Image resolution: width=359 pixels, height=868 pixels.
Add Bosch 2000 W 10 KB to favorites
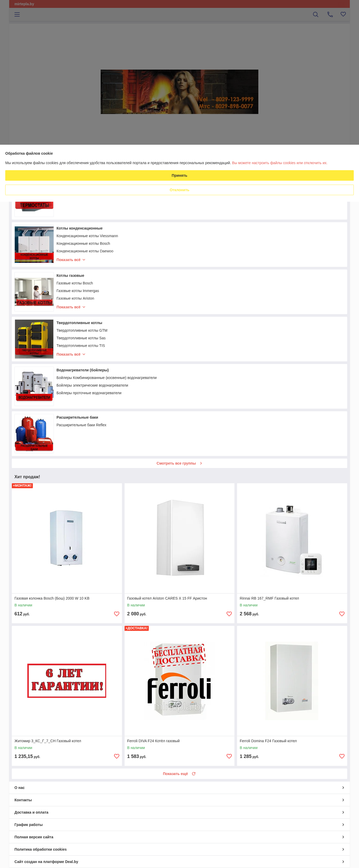point(117,614)
